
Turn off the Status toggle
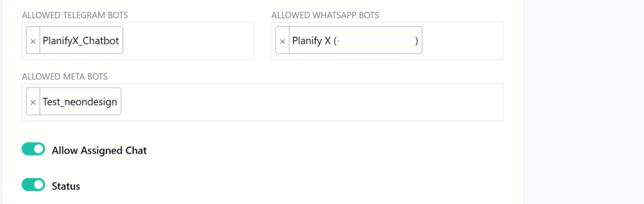(33, 185)
